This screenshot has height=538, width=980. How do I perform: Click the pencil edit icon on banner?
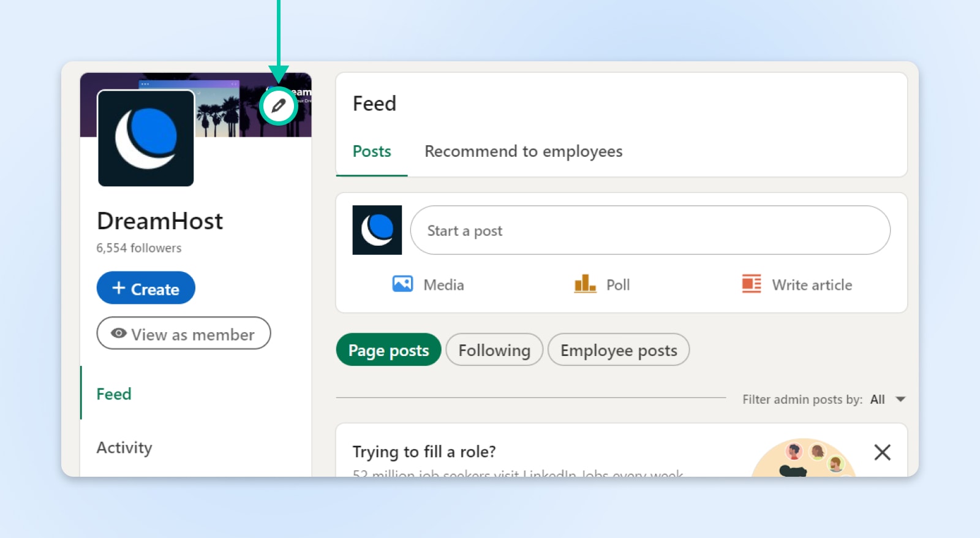coord(279,106)
